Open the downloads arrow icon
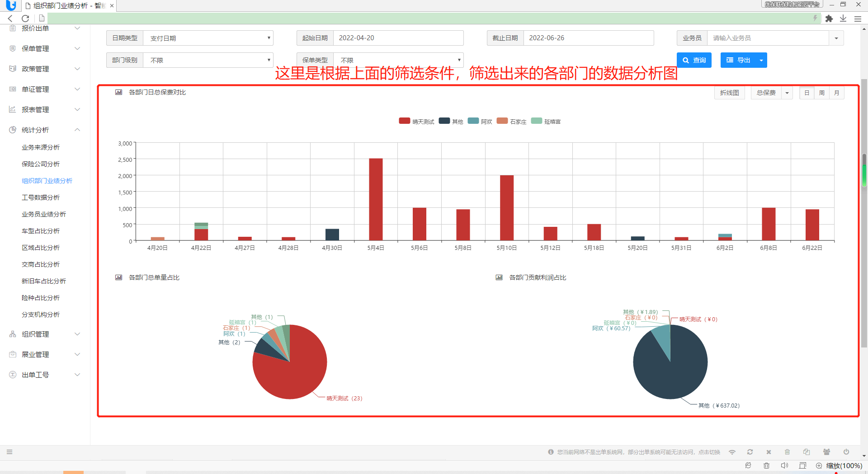This screenshot has height=474, width=868. click(x=843, y=19)
